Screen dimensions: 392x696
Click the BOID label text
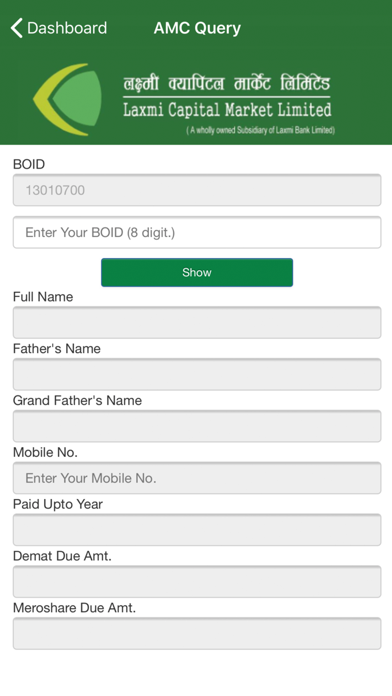tap(29, 164)
